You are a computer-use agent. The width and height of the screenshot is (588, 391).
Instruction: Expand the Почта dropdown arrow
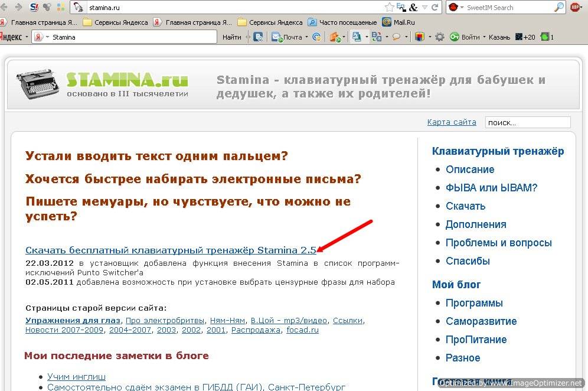pos(306,37)
